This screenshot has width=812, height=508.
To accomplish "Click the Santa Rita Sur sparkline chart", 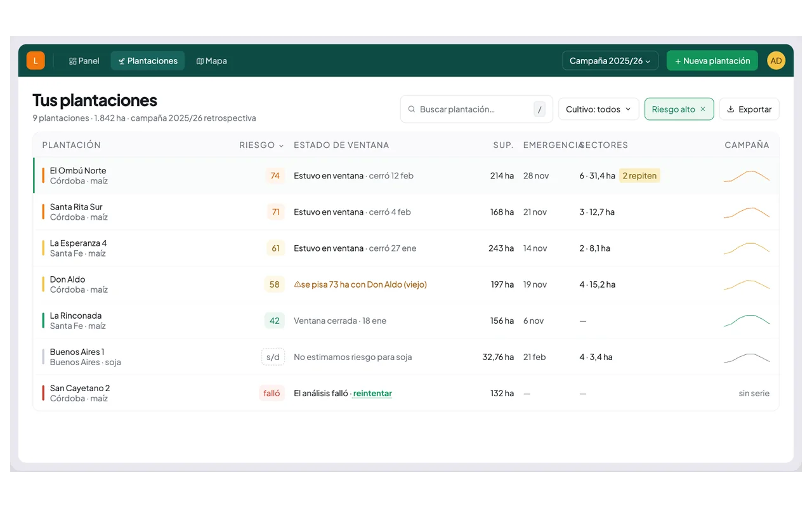I will (x=747, y=212).
